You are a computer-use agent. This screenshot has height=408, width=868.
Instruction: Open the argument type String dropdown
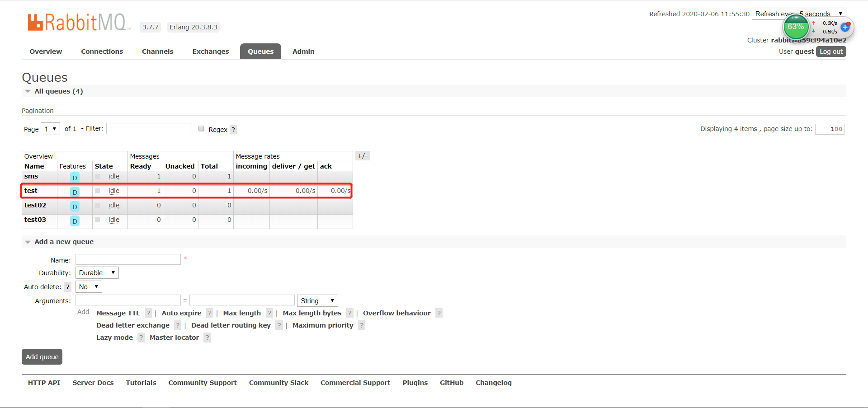[x=317, y=301]
